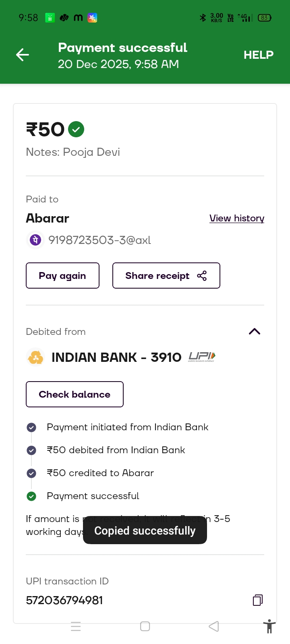Tap the UPI logo beside bank name
The height and width of the screenshot is (644, 290).
point(202,357)
